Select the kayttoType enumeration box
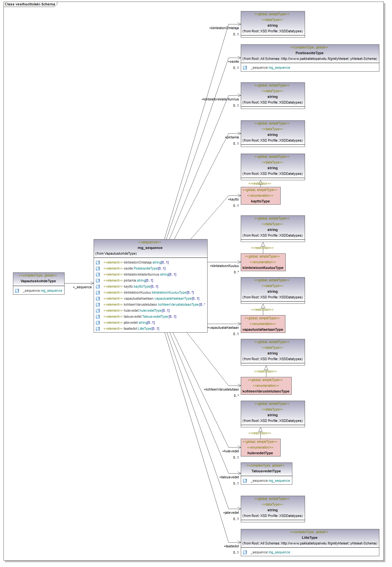This screenshot has width=392, height=567. pyautogui.click(x=260, y=196)
